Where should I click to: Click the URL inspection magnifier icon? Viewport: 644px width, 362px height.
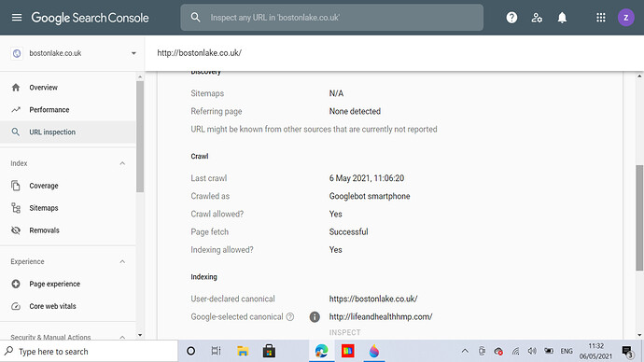[16, 132]
